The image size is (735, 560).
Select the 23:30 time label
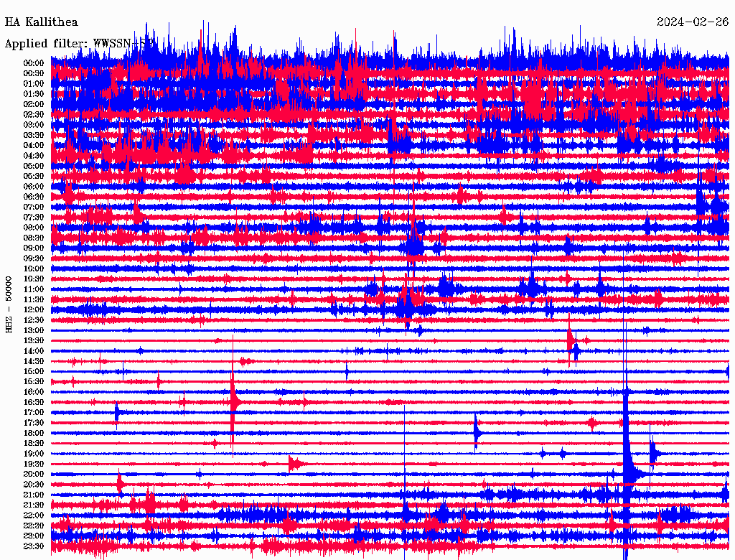point(34,546)
